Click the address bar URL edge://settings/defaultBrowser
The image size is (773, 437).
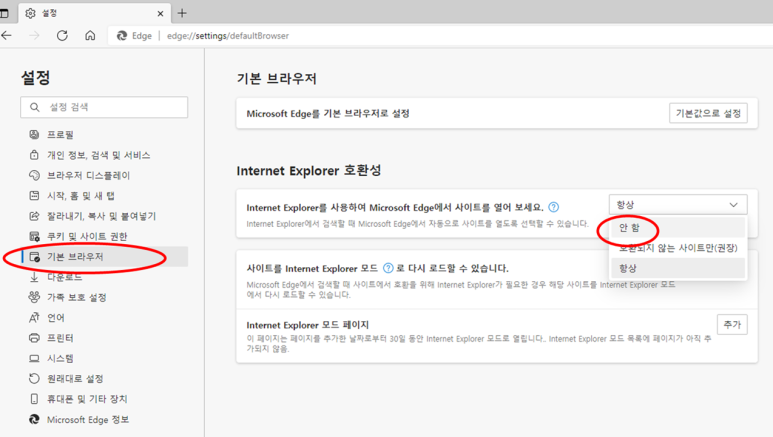pos(228,36)
